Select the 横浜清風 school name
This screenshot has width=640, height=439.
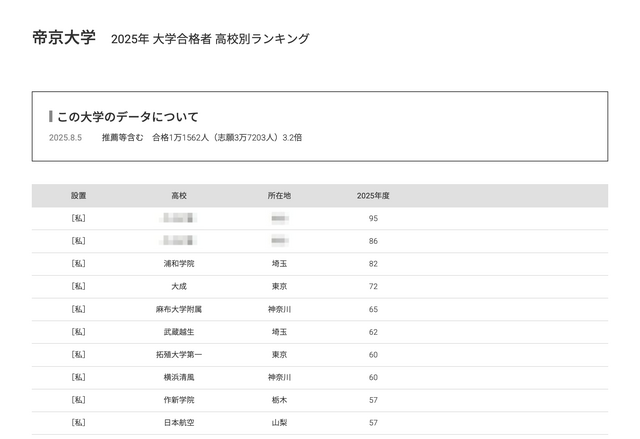[x=179, y=377]
